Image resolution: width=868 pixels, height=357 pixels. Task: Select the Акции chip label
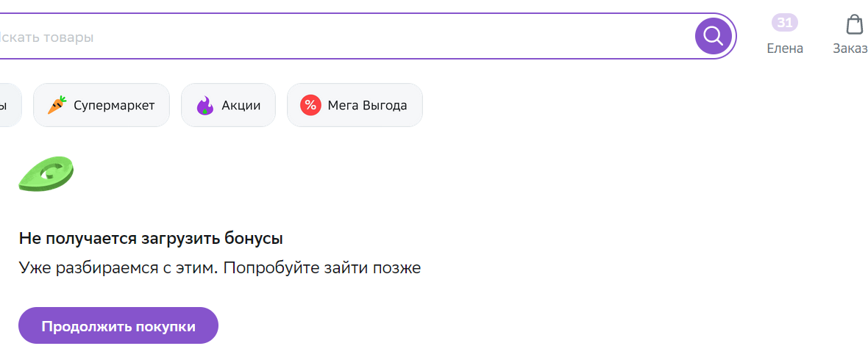[x=241, y=105]
